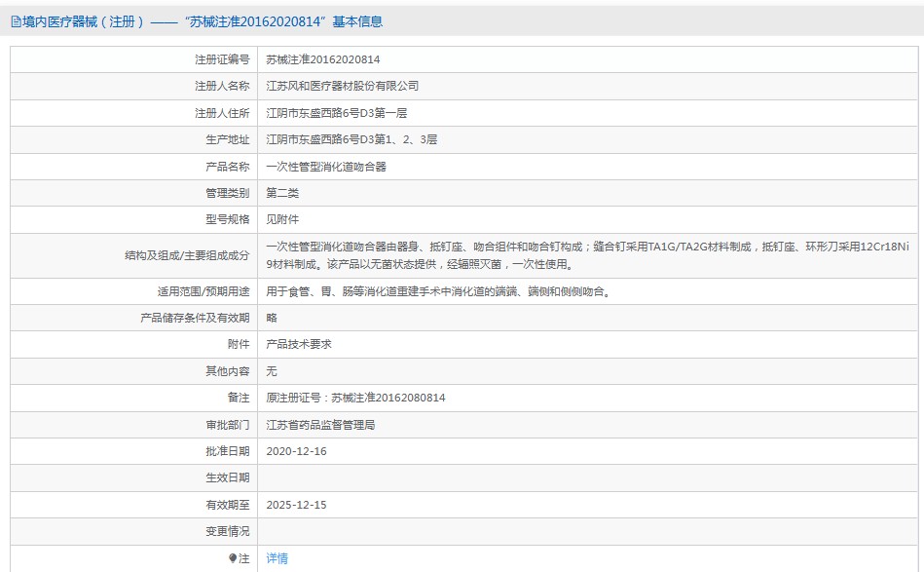Click the 见附件 model specification value
Screen dimensions: 924x572
coord(282,219)
